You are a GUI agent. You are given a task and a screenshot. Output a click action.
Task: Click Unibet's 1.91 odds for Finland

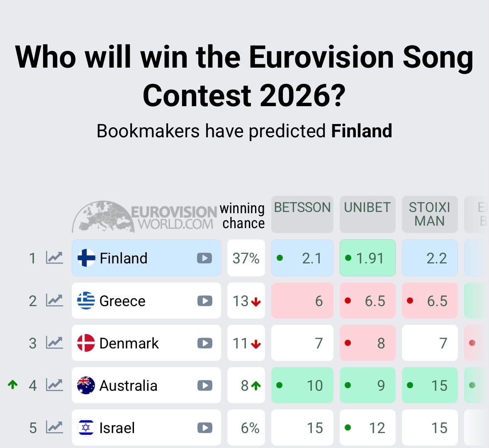tap(367, 258)
